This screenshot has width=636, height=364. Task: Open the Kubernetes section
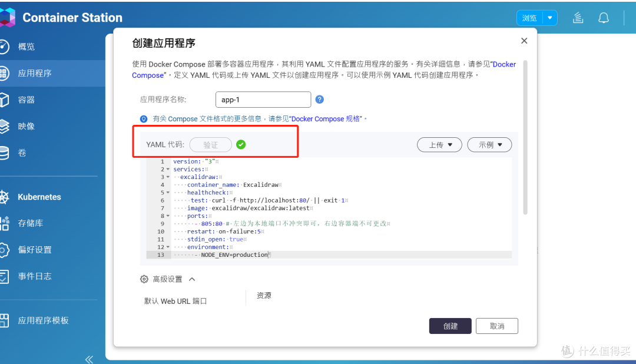[x=39, y=197]
